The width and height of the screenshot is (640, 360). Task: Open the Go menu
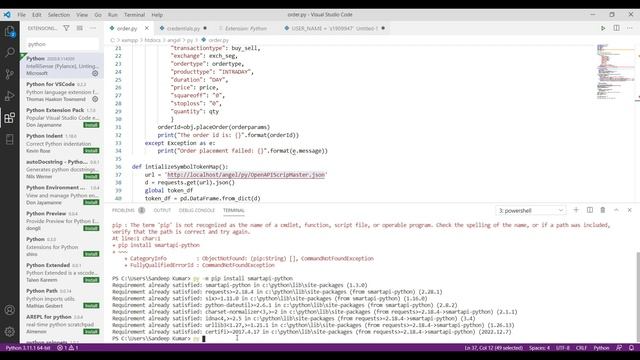[98, 15]
